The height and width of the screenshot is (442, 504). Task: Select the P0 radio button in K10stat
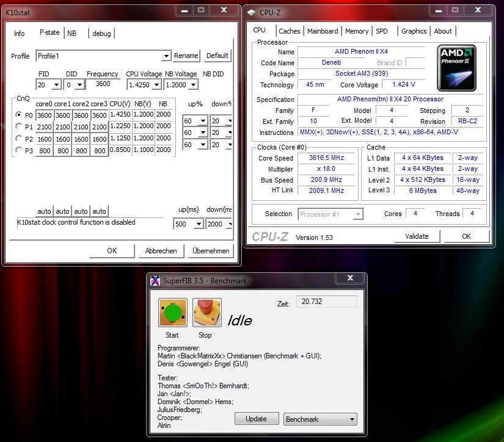pos(19,114)
